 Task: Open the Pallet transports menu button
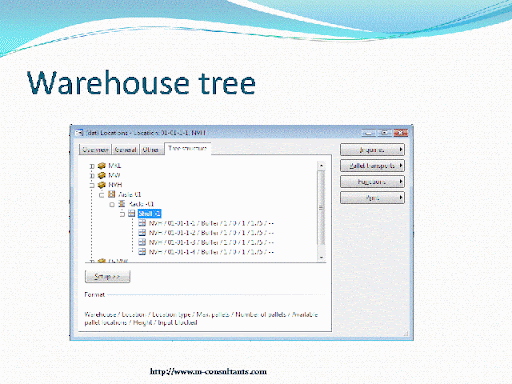372,166
